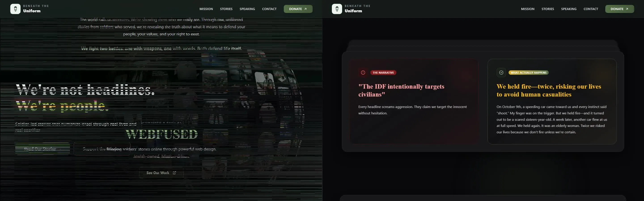Select Contact in the right window's navigation
The height and width of the screenshot is (201, 644).
[591, 9]
